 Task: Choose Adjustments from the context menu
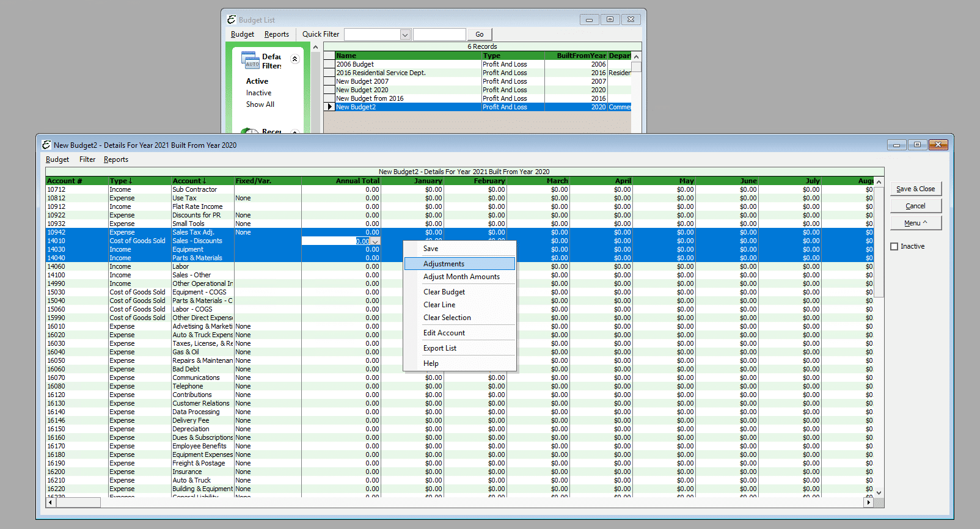click(444, 264)
